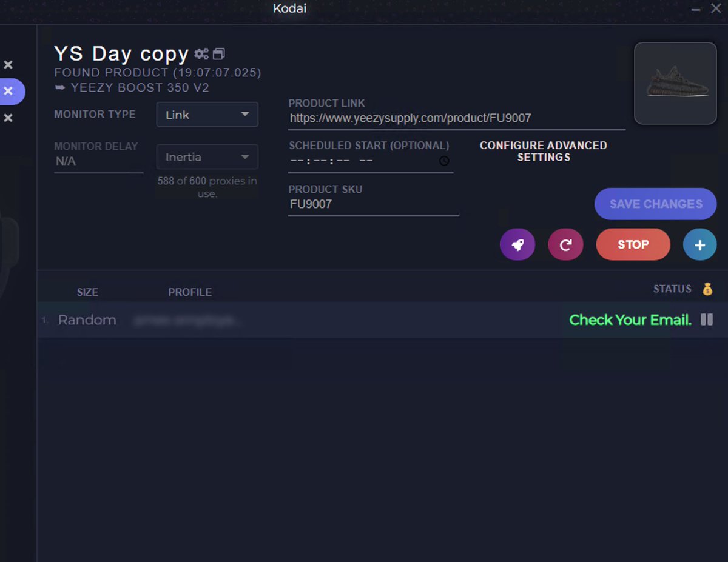728x562 pixels.
Task: Click the STATUS column header
Action: coord(672,289)
